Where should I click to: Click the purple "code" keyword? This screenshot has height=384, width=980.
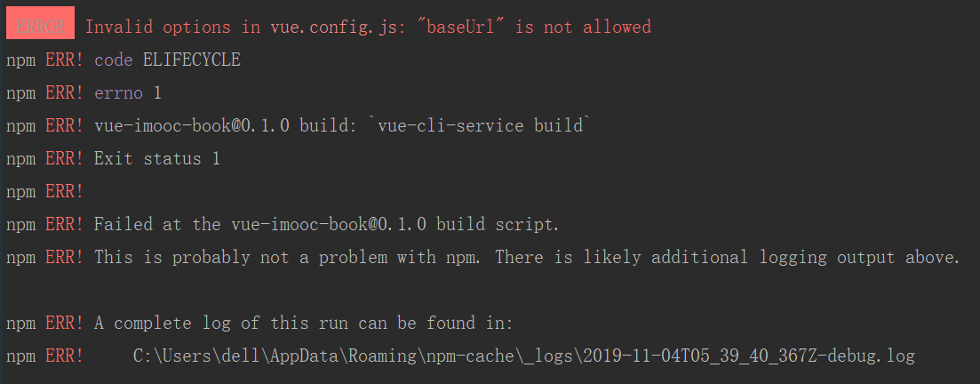(114, 60)
